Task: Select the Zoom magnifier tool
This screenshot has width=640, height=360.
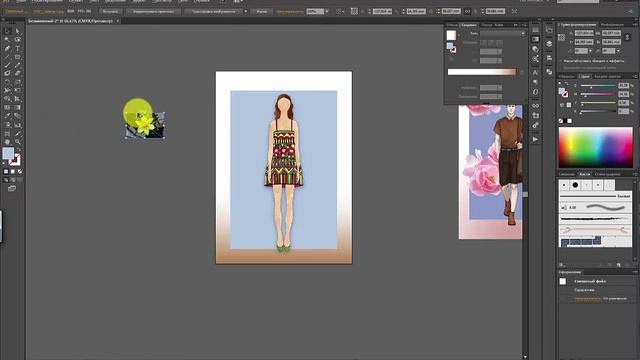Action: pyautogui.click(x=18, y=142)
